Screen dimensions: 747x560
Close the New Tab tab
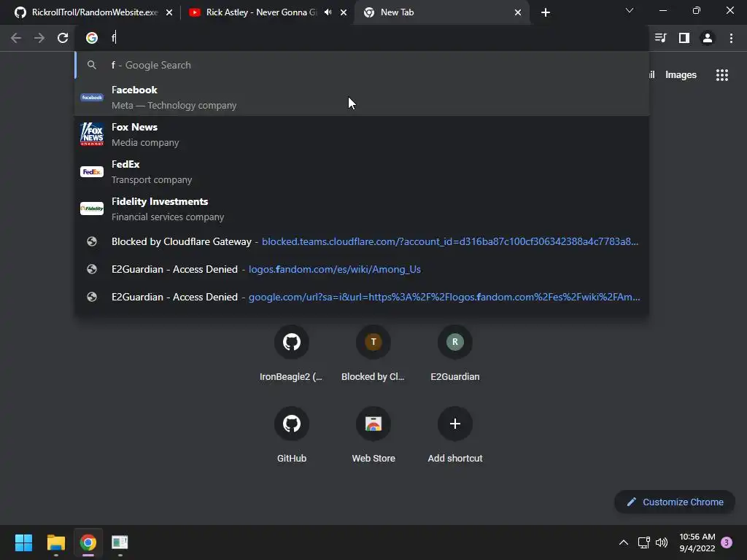tap(518, 12)
